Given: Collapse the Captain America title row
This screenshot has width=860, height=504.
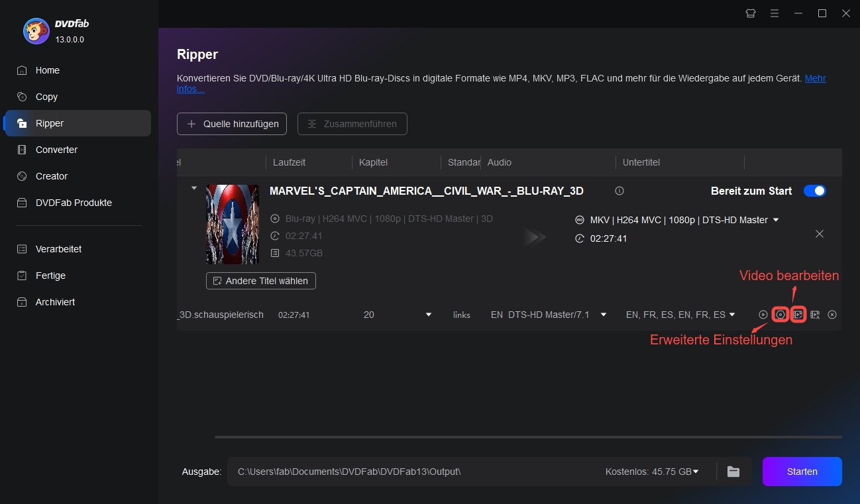Looking at the screenshot, I should tap(194, 188).
